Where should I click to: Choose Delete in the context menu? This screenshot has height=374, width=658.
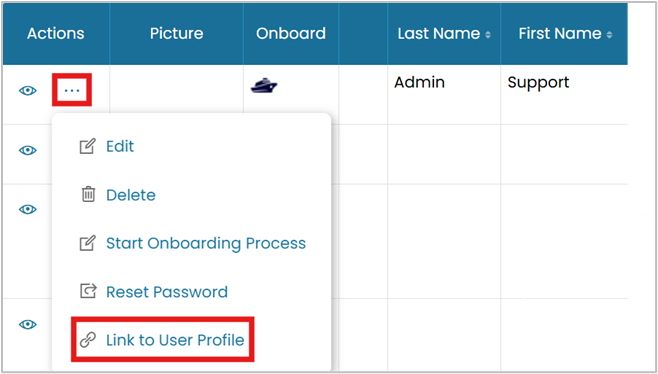(131, 195)
